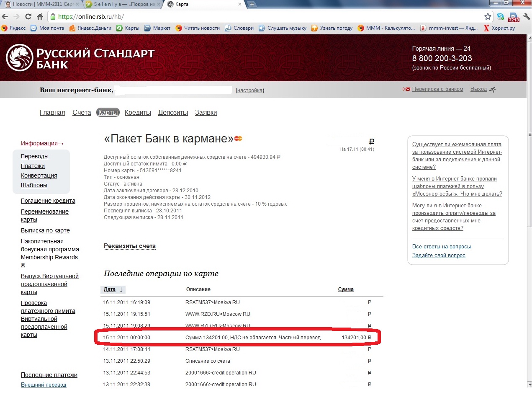
Task: Open the 'Яндекс.Деньги' bookmark
Action: [90, 28]
